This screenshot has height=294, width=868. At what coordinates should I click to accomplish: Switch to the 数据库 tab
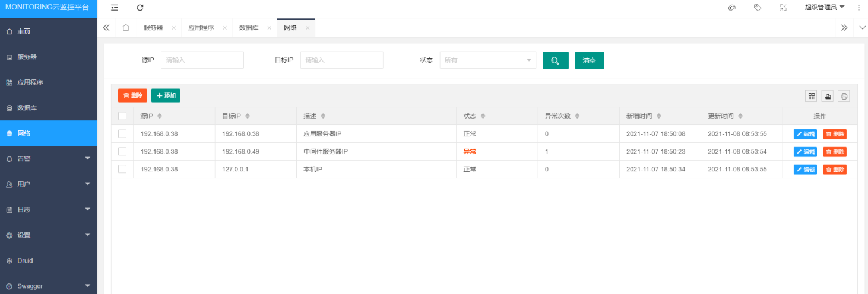[x=249, y=28]
